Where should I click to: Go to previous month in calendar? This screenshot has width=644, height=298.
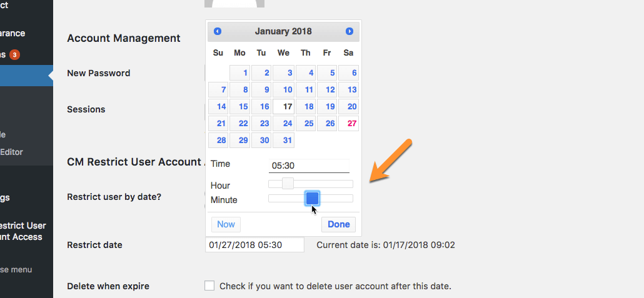[218, 31]
